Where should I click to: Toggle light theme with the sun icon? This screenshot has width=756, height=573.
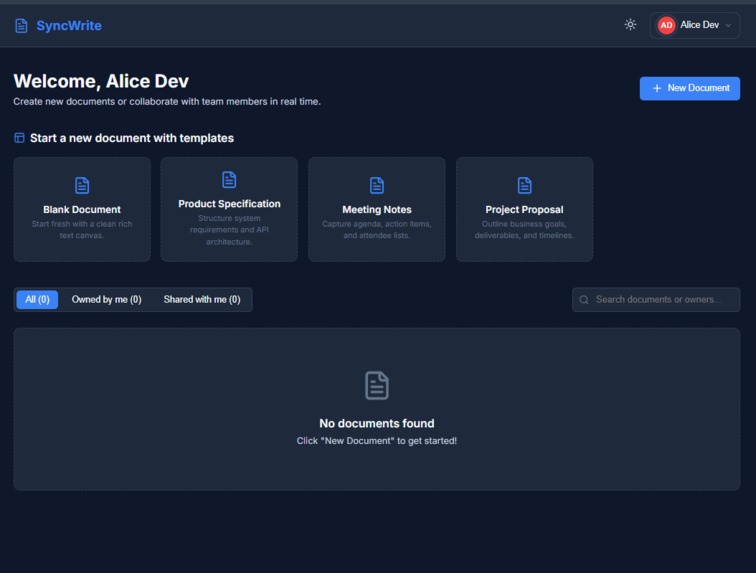(x=630, y=25)
